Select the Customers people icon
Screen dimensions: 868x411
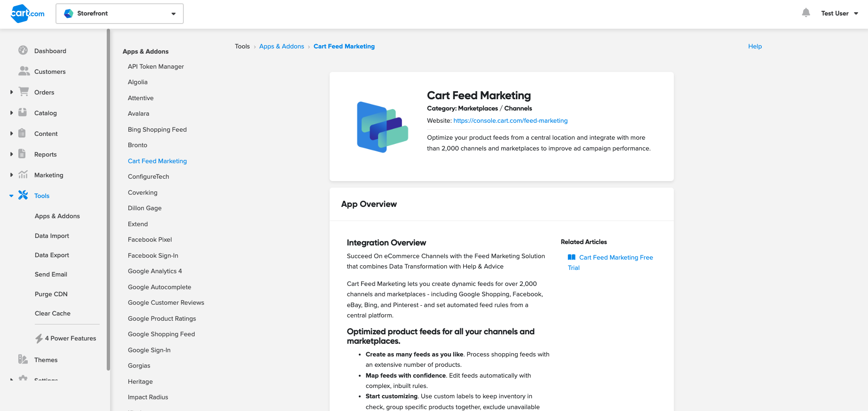tap(24, 71)
